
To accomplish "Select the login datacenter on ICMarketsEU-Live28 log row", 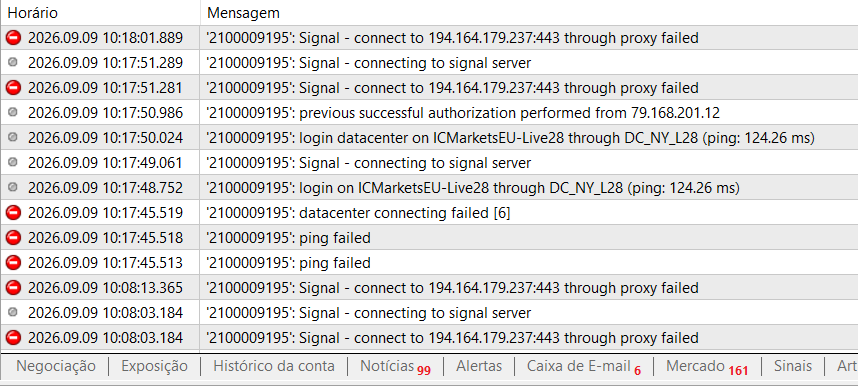I will [x=429, y=137].
